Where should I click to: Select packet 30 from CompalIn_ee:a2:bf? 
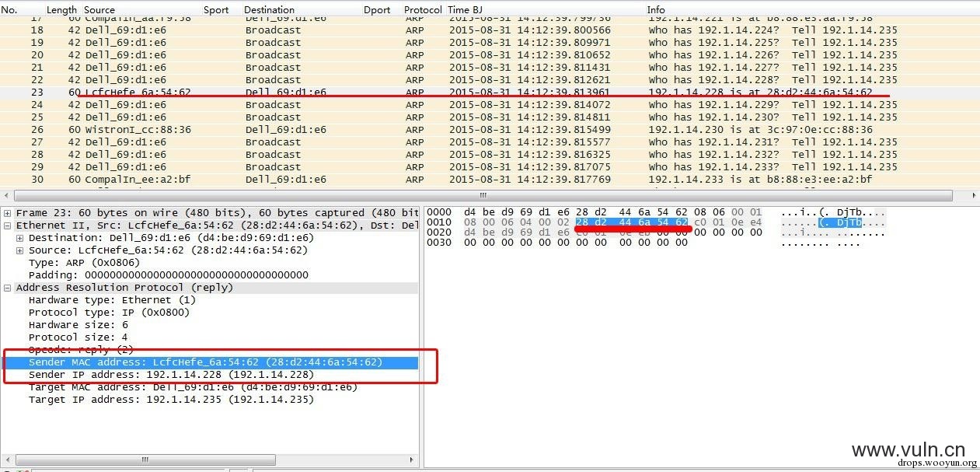(490, 180)
